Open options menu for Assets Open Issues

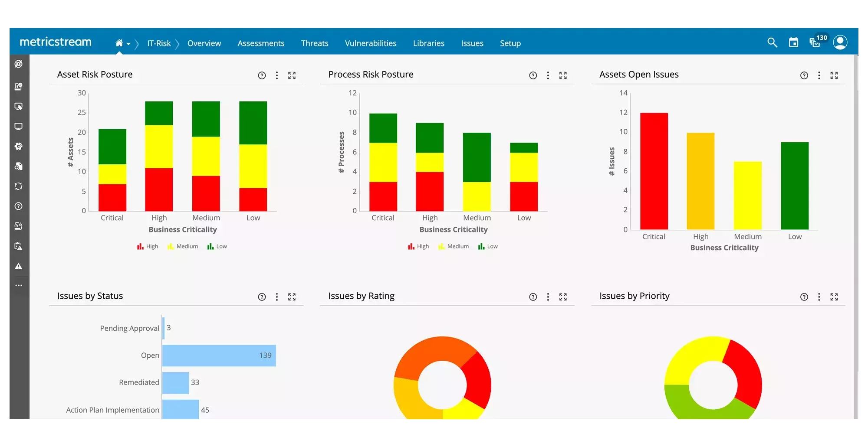(x=819, y=75)
